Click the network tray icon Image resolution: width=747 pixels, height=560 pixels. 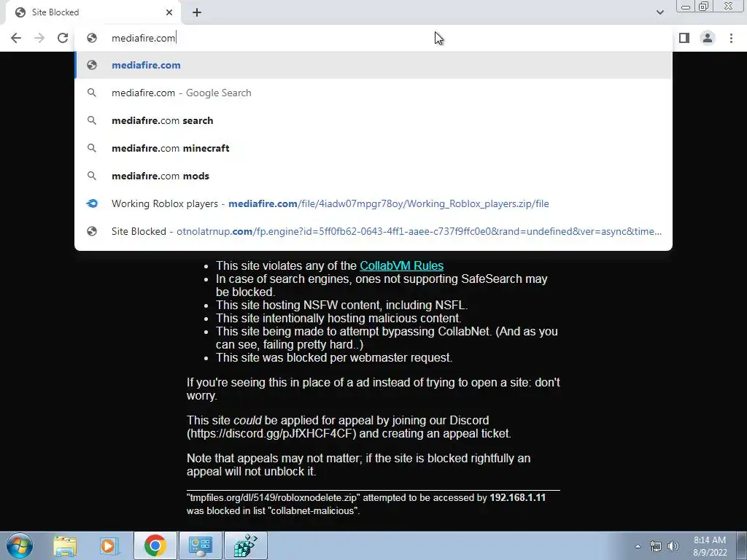[656, 546]
